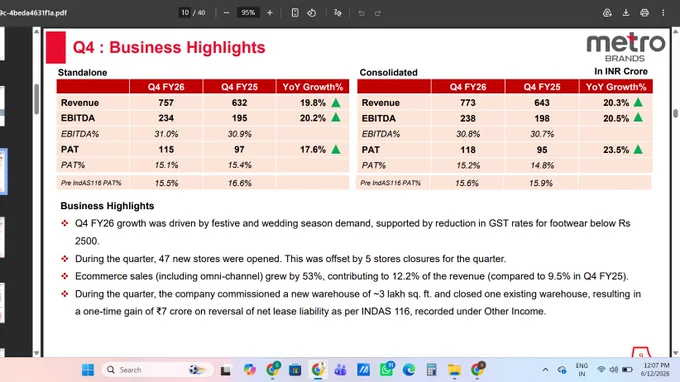Click standalone revenue value '757'
680x382 pixels.
point(166,103)
